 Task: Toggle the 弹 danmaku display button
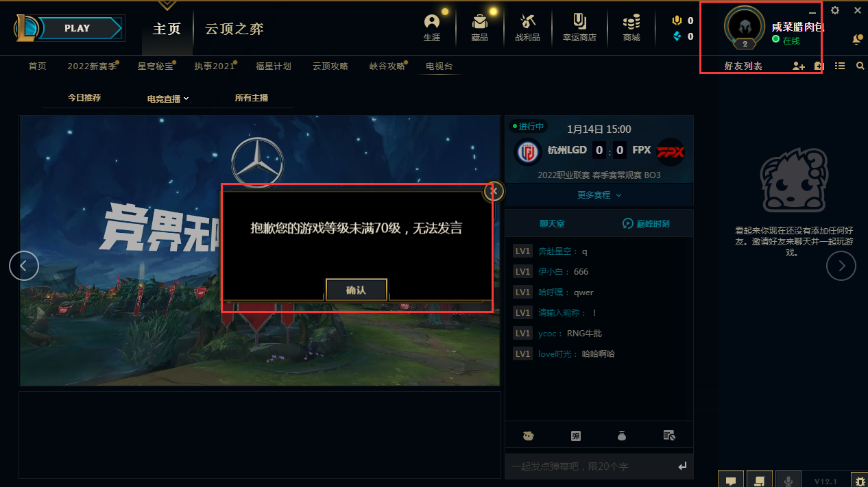point(576,436)
